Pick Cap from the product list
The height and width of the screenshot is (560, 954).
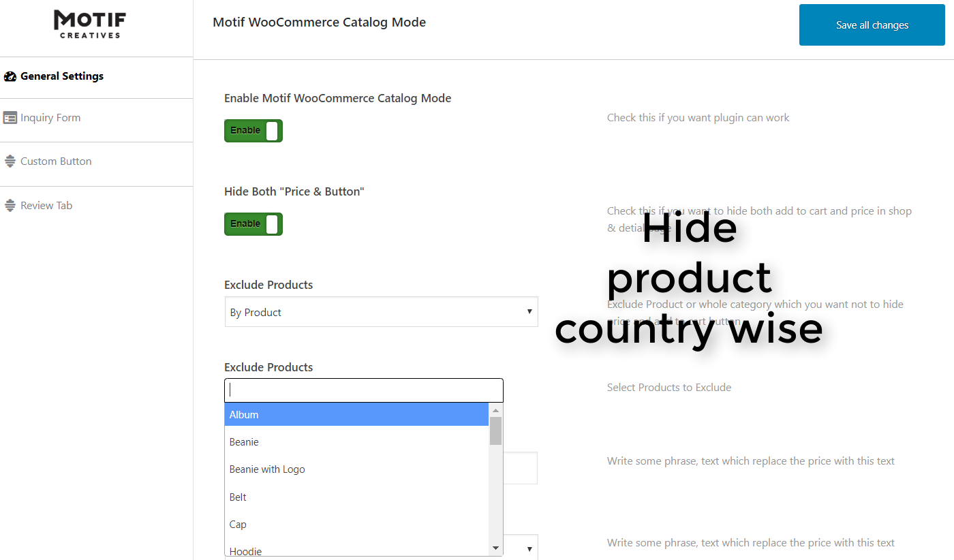[x=356, y=525]
